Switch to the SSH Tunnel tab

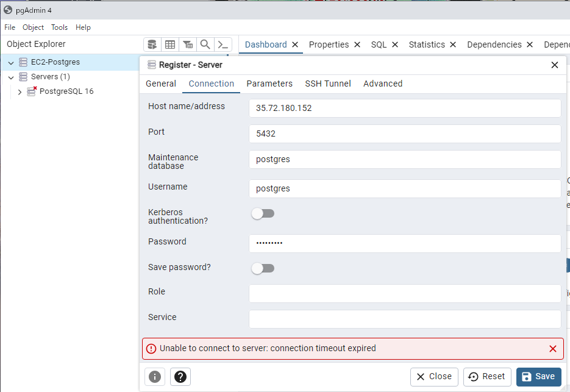pos(327,84)
